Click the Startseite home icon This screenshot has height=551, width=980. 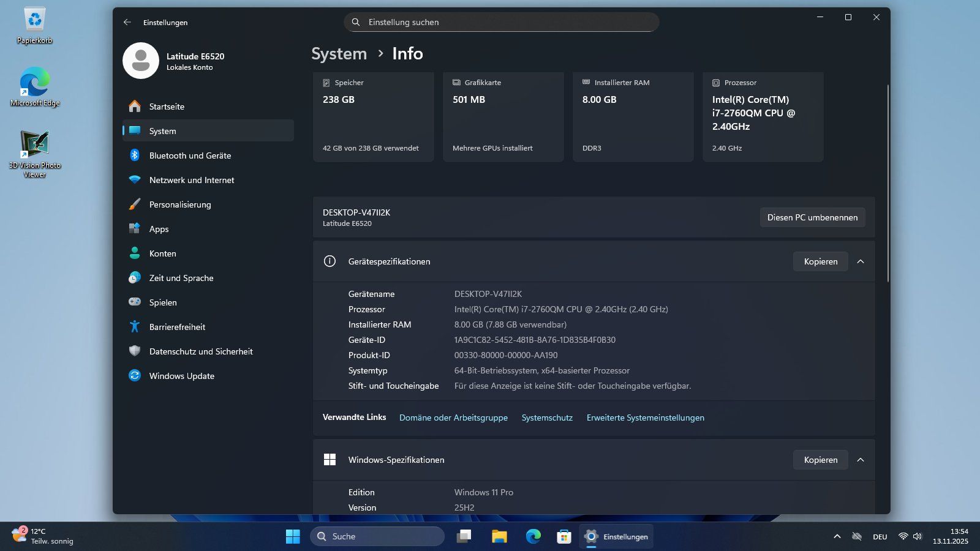pyautogui.click(x=135, y=106)
